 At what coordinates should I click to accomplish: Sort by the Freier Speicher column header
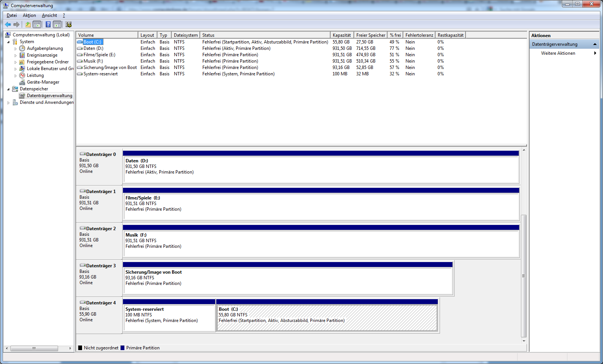coord(371,35)
